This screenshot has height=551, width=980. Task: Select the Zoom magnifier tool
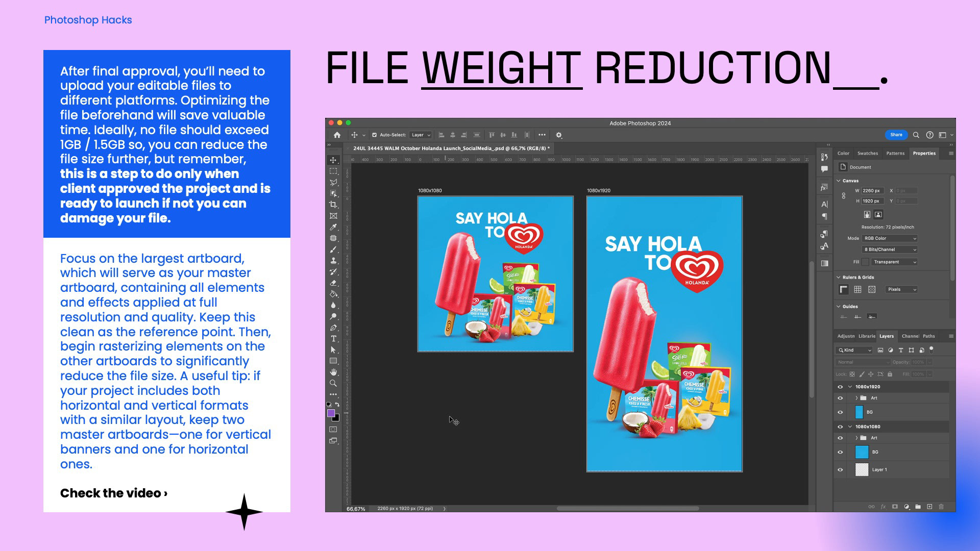[333, 383]
